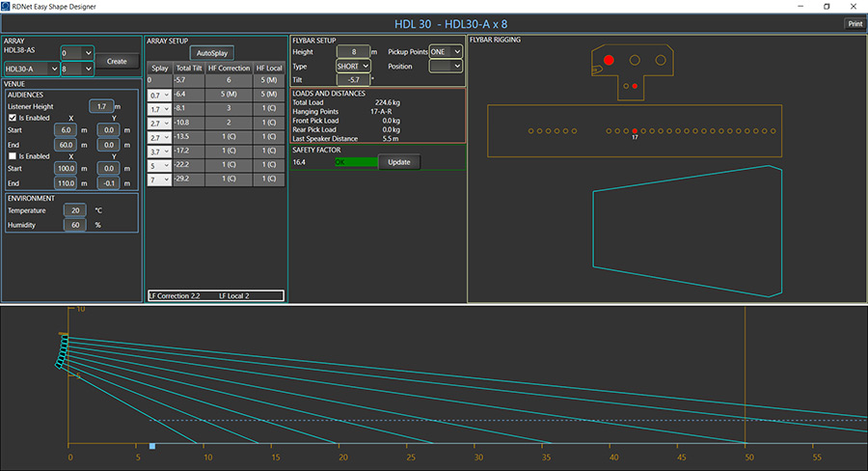Open the splay dropdown showing 1.7

[159, 109]
